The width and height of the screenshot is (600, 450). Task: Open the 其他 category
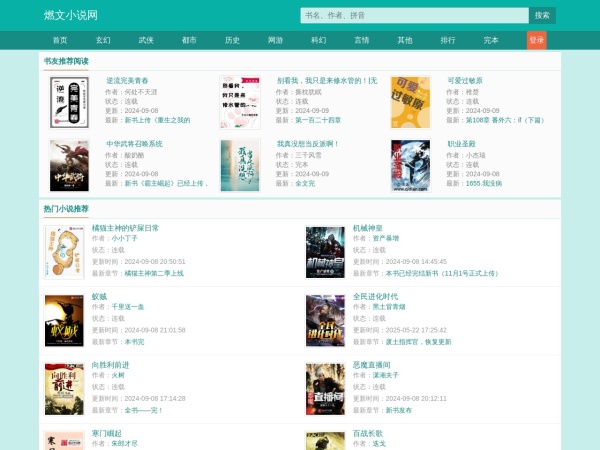(405, 40)
